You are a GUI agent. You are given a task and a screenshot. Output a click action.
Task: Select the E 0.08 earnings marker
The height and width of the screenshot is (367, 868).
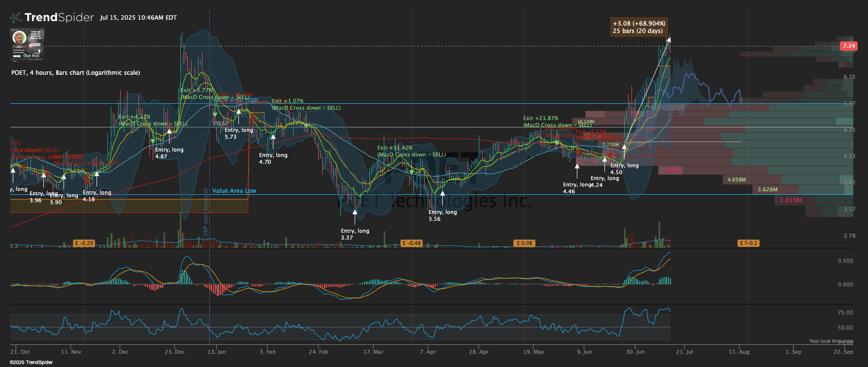tap(524, 243)
